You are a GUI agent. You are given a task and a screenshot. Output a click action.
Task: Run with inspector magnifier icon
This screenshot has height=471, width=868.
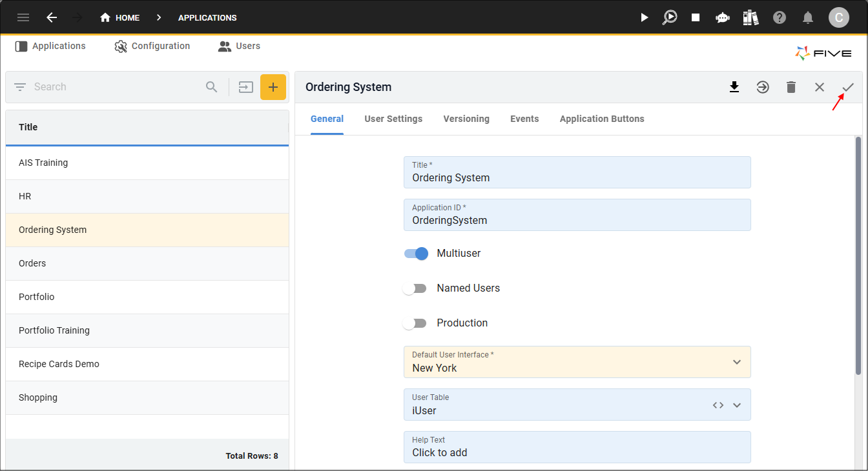pos(670,17)
